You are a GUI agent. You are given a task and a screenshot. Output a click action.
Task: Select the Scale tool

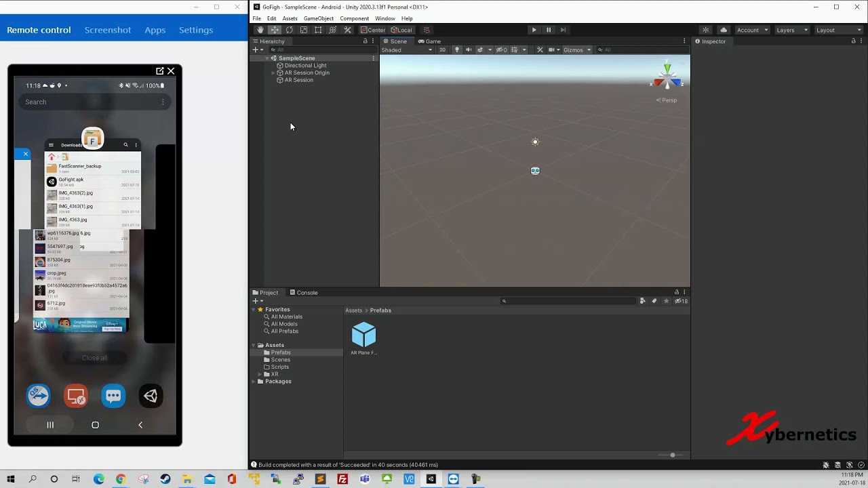[303, 30]
